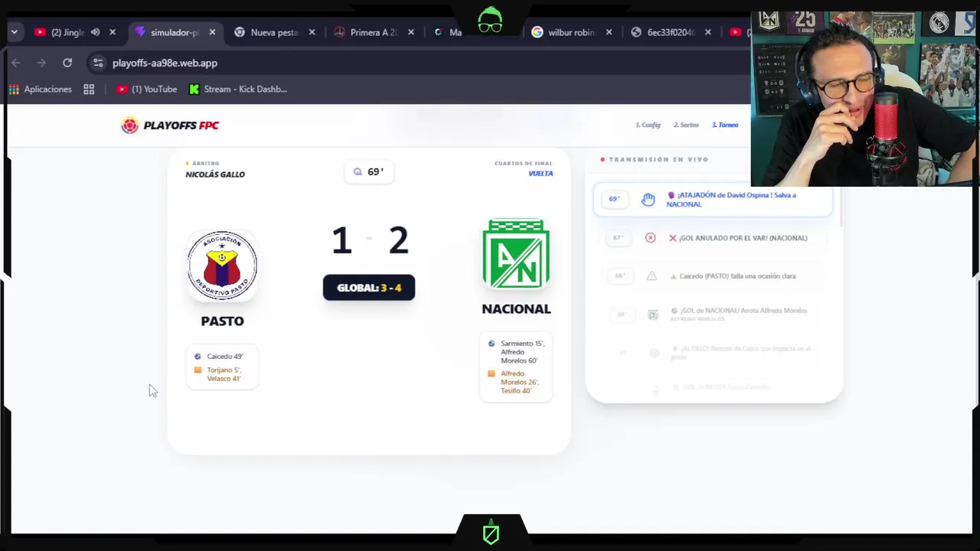
Task: Close the simulador-pl tab
Action: 212,32
